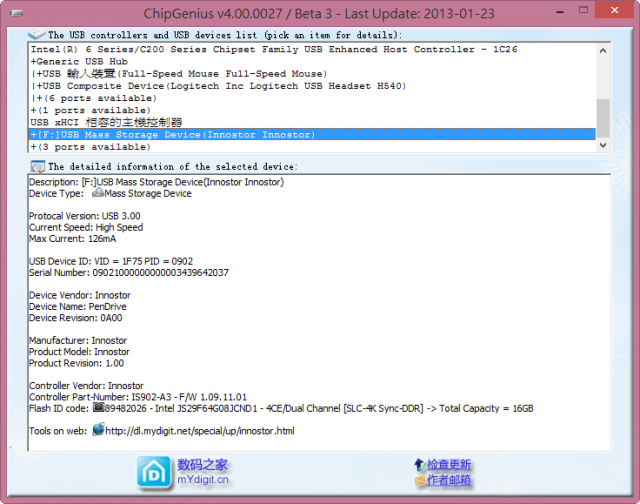Click the device list scrollbar thumb
Screen dimensions: 640x504
click(x=603, y=118)
